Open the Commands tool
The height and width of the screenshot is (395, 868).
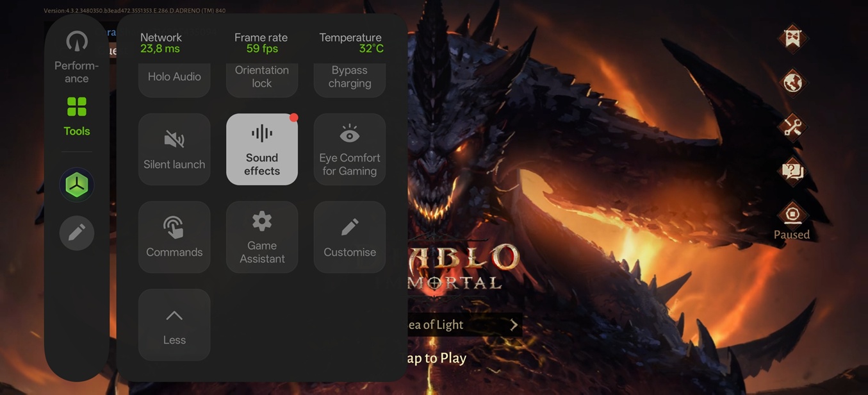pos(174,237)
